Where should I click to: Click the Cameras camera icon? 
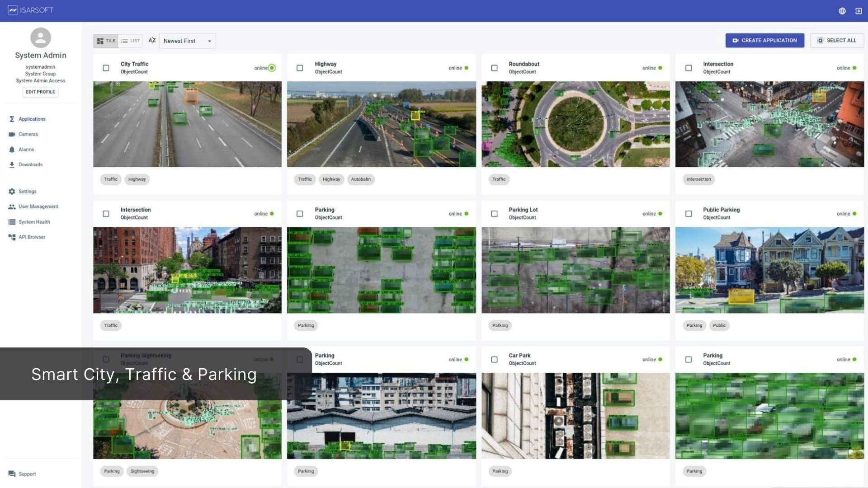coord(12,134)
